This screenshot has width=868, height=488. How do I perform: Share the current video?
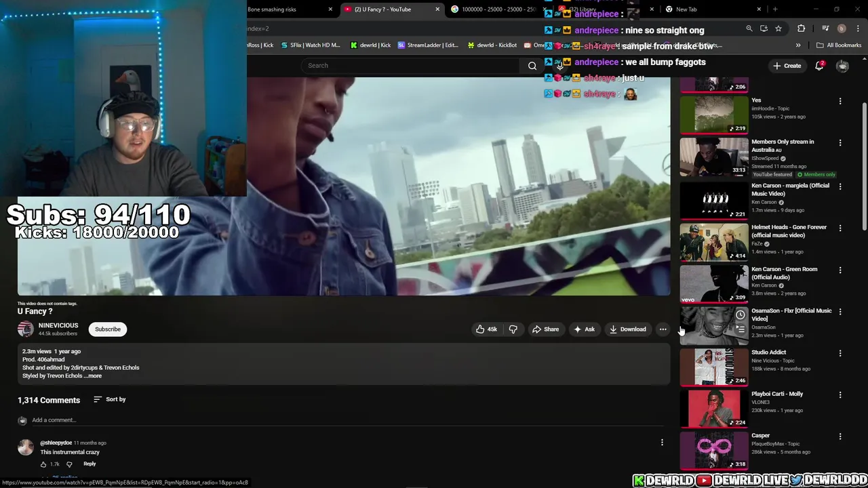(x=545, y=329)
